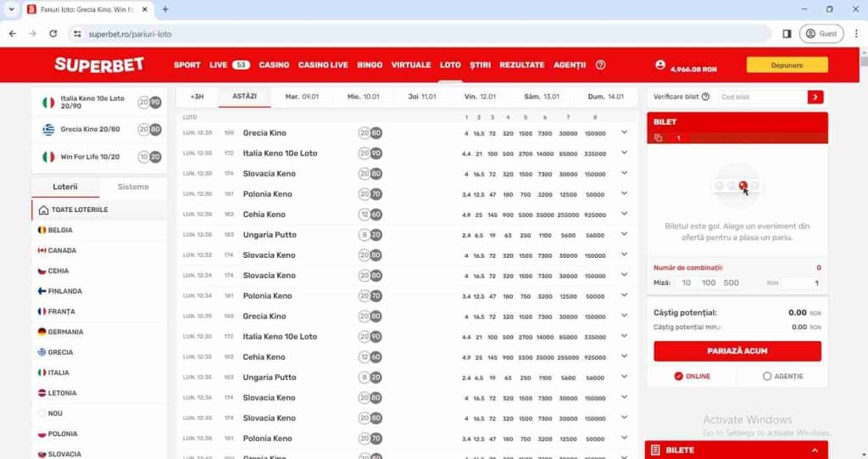Open the Sport menu item

[187, 64]
